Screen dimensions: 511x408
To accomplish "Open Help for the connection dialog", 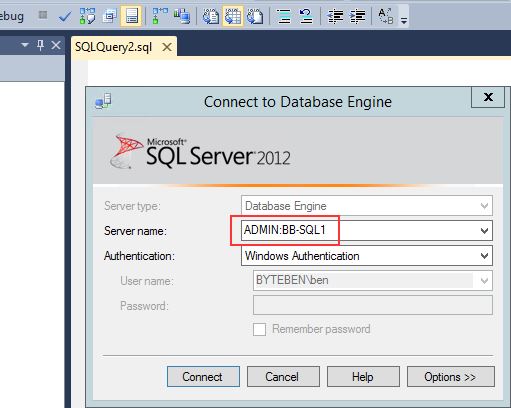I will coord(363,377).
